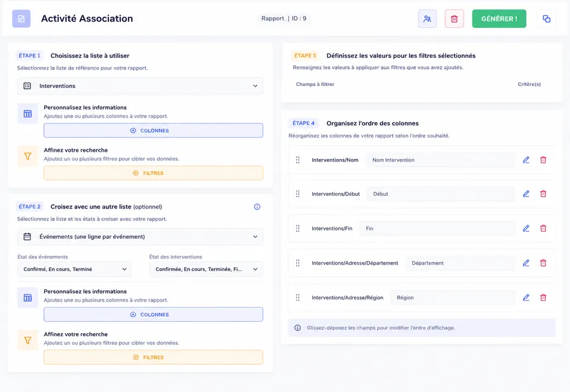
Task: Click the GÉNÉRER ! button
Action: click(499, 18)
